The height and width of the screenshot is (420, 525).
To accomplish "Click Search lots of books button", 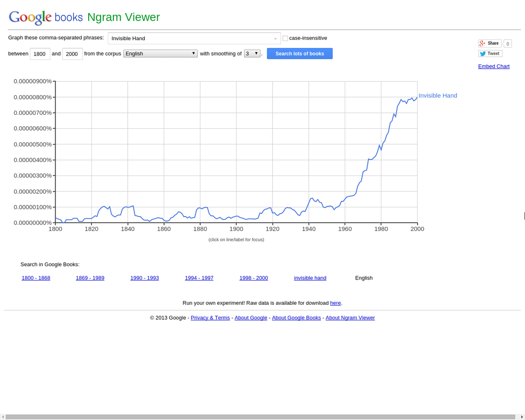I will 300,54.
